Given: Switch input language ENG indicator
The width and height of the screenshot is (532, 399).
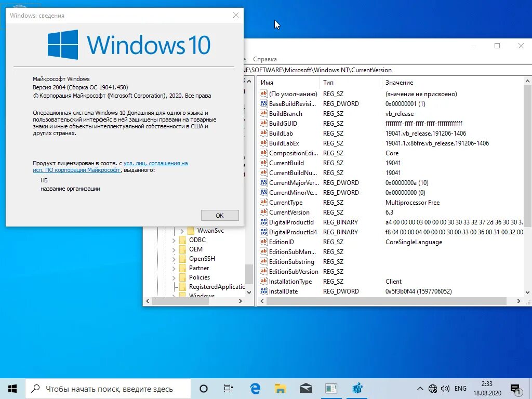Looking at the screenshot, I should point(460,389).
